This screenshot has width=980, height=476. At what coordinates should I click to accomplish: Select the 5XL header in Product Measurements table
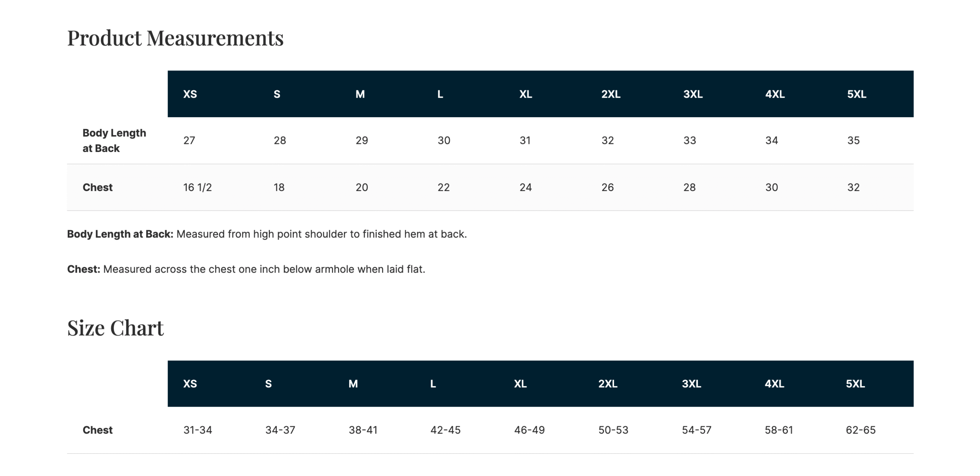click(x=856, y=94)
